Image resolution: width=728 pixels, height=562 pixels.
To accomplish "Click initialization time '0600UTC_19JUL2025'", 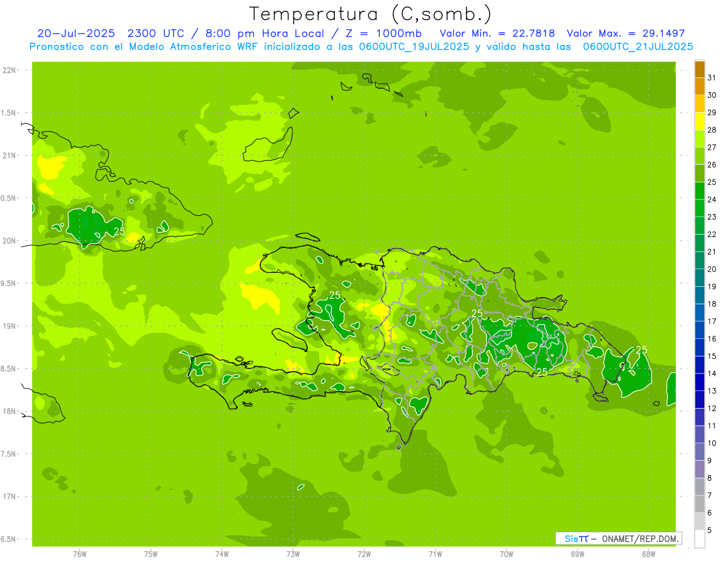I will point(414,46).
